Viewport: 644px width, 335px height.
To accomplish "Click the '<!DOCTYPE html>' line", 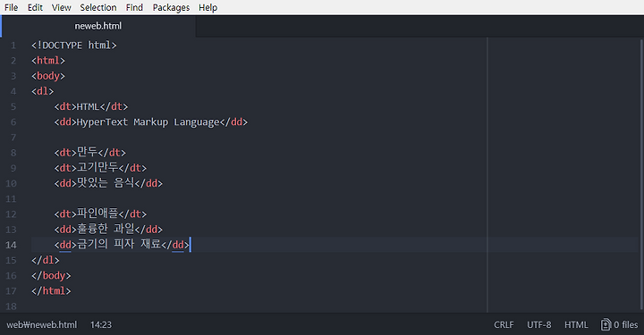I will click(74, 45).
